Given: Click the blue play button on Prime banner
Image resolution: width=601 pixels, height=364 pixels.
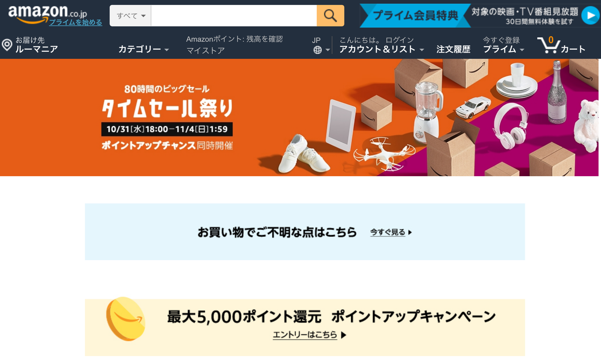Looking at the screenshot, I should click(590, 15).
